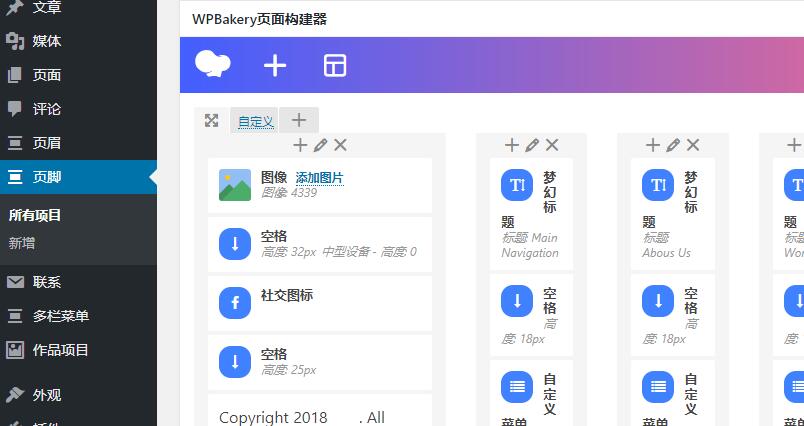Edit the Abous Us column pencil

(673, 146)
